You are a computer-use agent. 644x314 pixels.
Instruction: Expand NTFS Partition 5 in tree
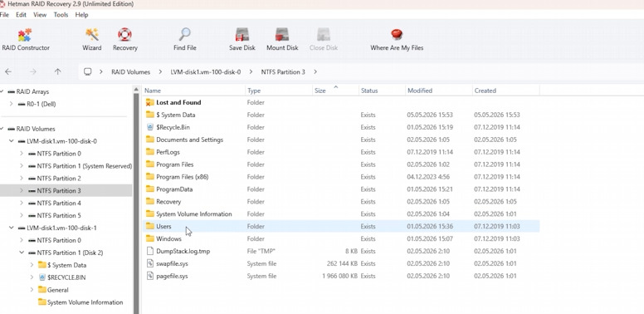[x=22, y=215]
